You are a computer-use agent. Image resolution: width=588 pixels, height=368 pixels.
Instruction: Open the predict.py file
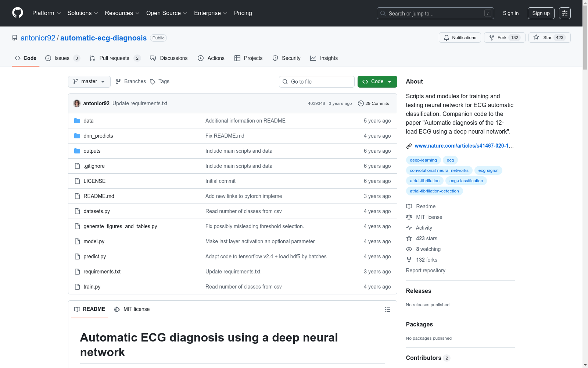(94, 256)
